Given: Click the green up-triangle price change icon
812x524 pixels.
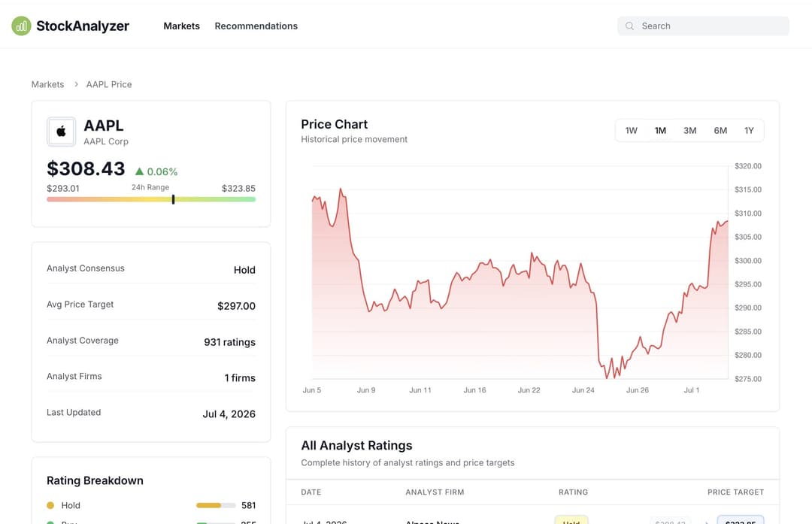Looking at the screenshot, I should click(139, 171).
